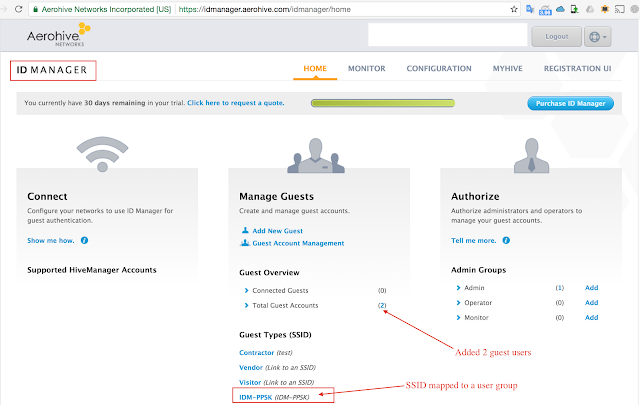Click the Purchase ID Manager button
This screenshot has width=640, height=405.
(570, 103)
